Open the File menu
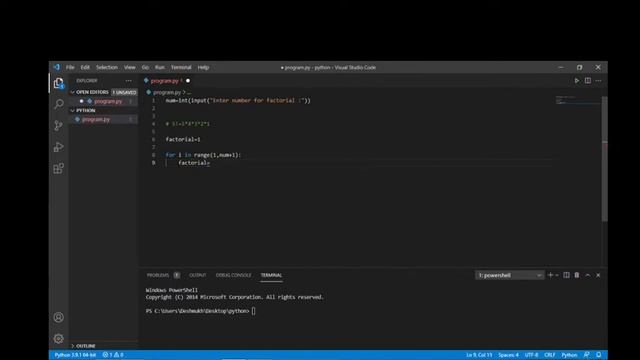The height and width of the screenshot is (360, 640). point(70,67)
